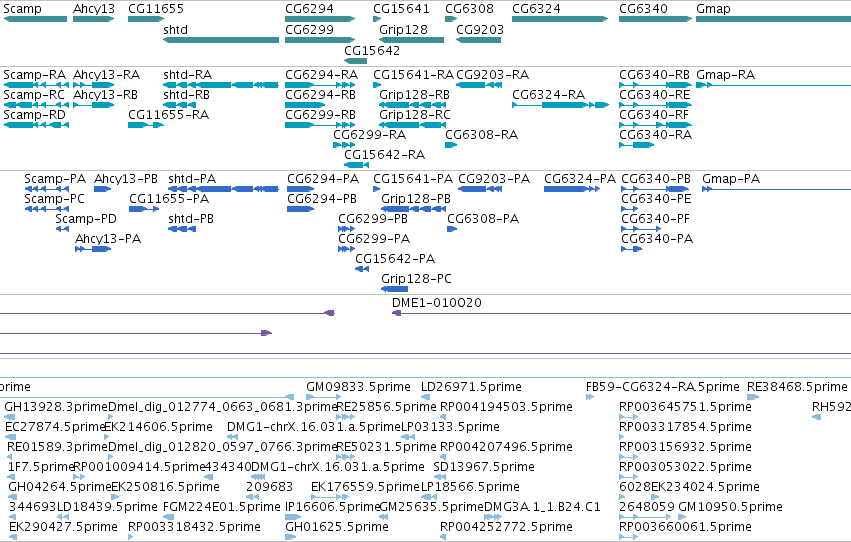The image size is (851, 542).
Task: Click the Grip128-RC transcript label
Action: click(x=415, y=115)
